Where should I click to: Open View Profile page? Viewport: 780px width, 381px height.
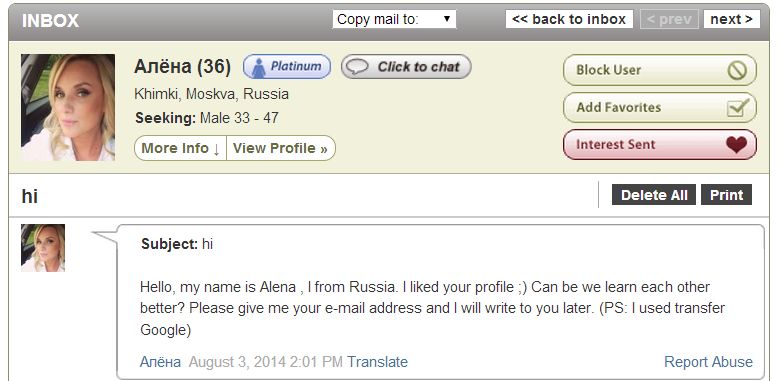[281, 148]
